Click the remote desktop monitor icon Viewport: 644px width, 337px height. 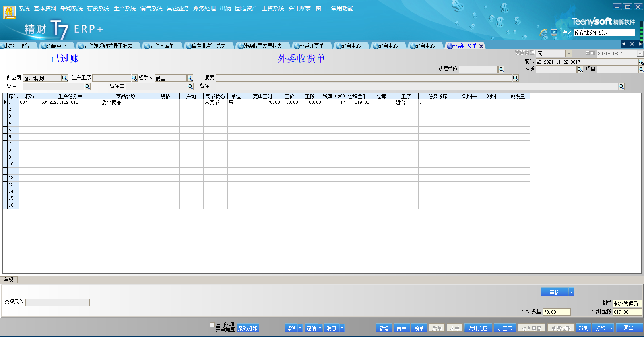pyautogui.click(x=554, y=32)
